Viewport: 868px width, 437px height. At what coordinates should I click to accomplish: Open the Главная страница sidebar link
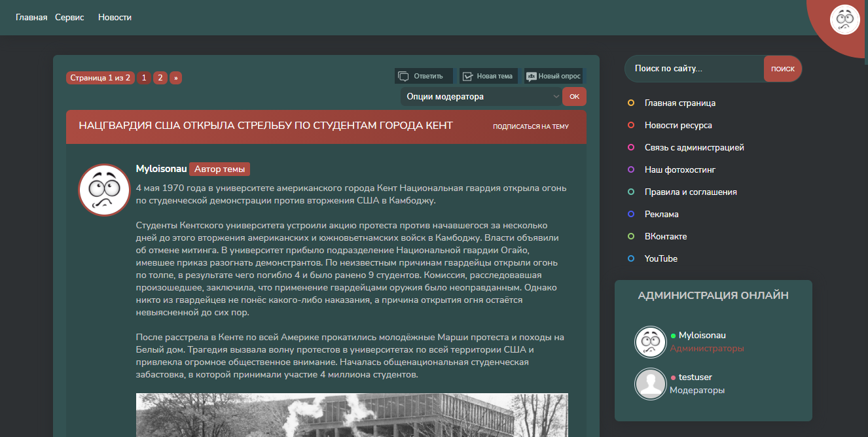pyautogui.click(x=680, y=103)
